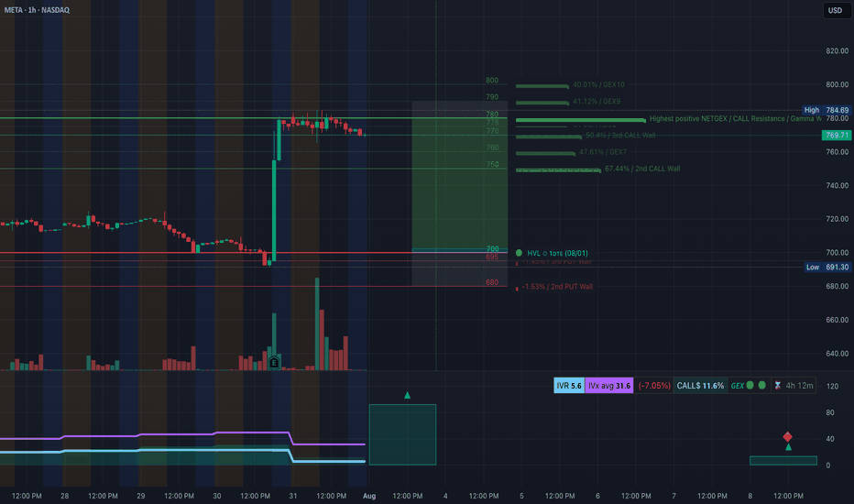Click the HVL 0DTE (08/01) label
This screenshot has height=504, width=854.
pyautogui.click(x=557, y=253)
